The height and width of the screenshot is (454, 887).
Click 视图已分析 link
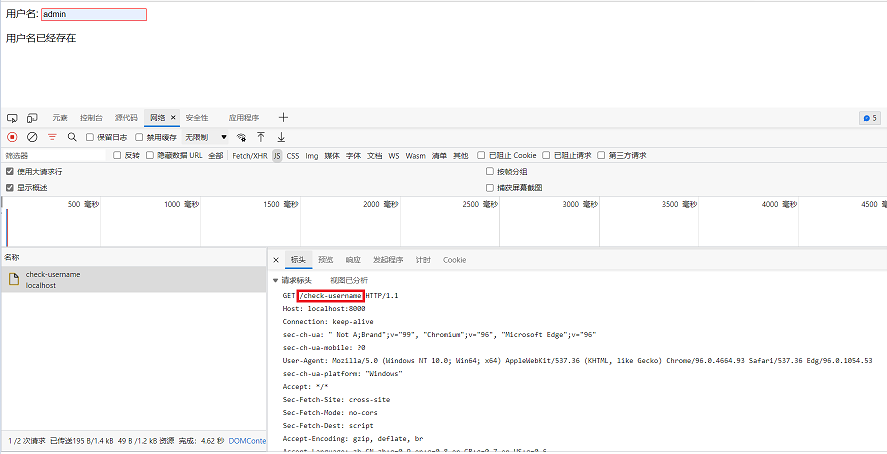click(x=349, y=280)
